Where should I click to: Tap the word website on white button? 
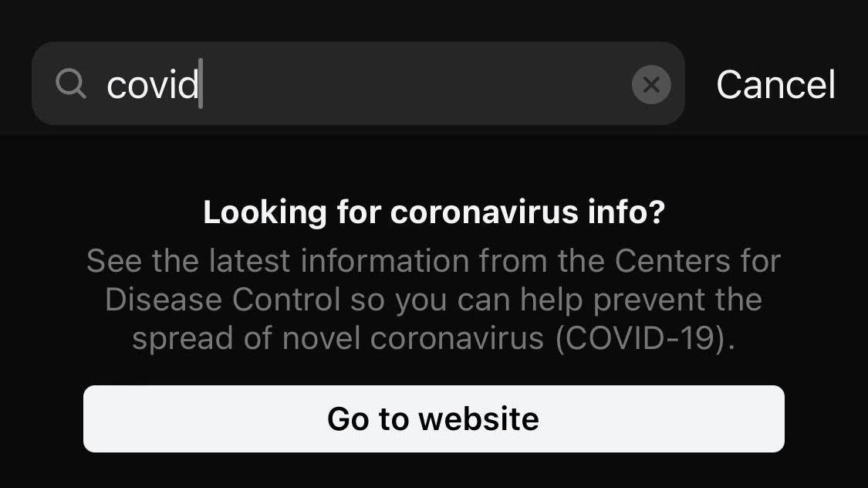point(478,419)
